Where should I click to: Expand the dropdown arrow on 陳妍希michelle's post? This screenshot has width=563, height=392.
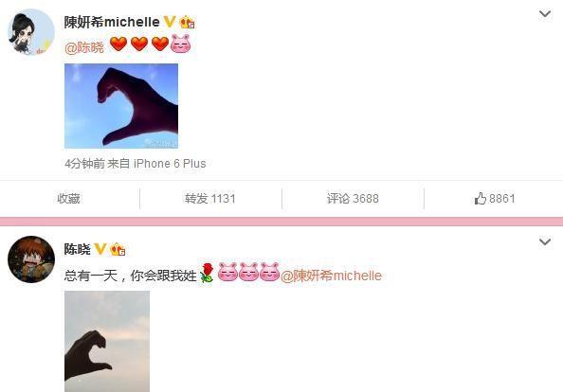tap(545, 14)
